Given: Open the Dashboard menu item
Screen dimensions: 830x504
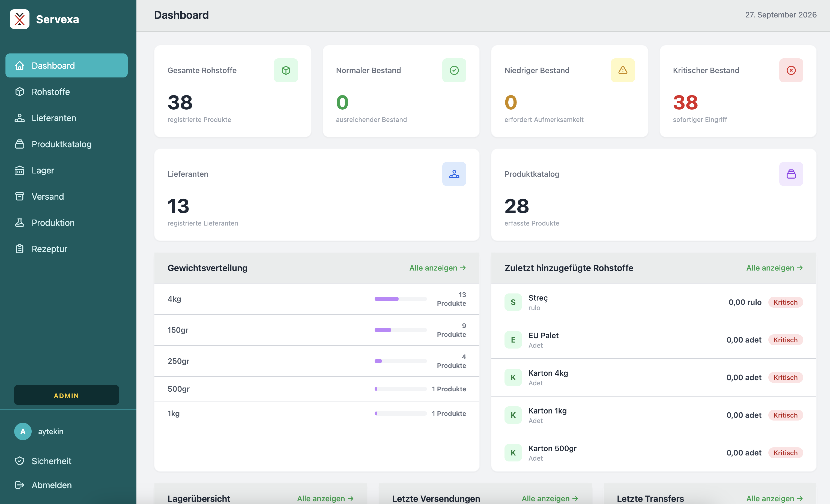Looking at the screenshot, I should (66, 65).
